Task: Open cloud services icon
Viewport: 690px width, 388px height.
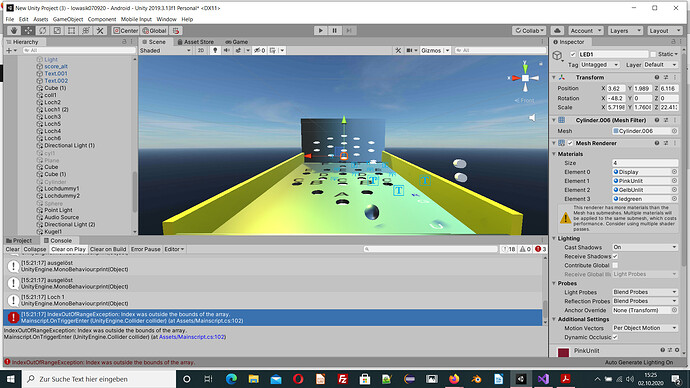Action: click(557, 30)
